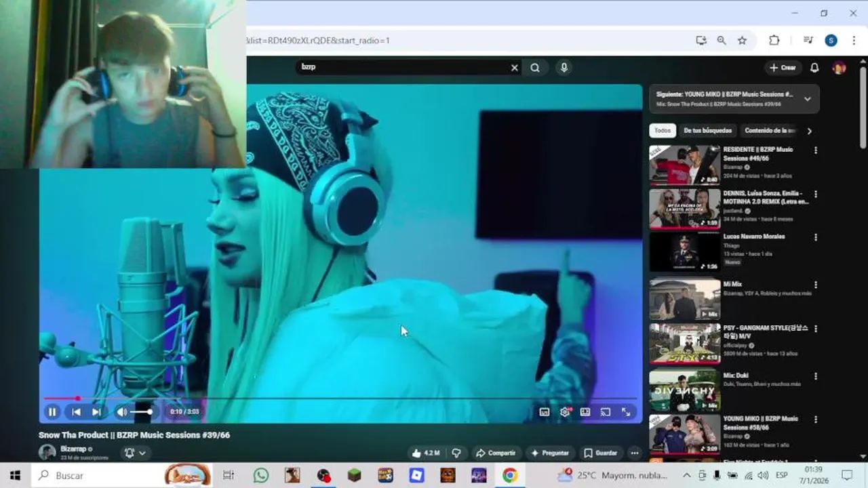Search with voice microphone

pos(564,67)
